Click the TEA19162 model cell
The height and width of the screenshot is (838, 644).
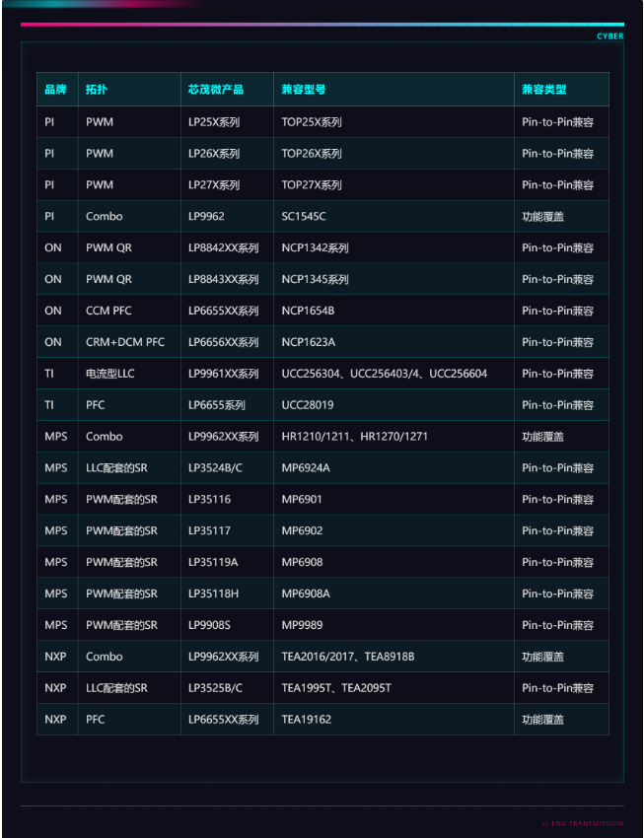[307, 719]
